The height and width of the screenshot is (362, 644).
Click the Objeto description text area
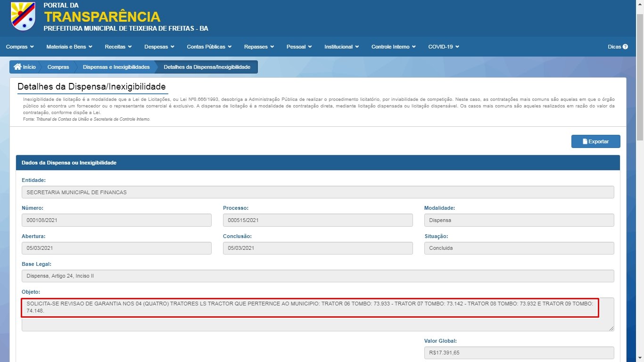pyautogui.click(x=317, y=314)
